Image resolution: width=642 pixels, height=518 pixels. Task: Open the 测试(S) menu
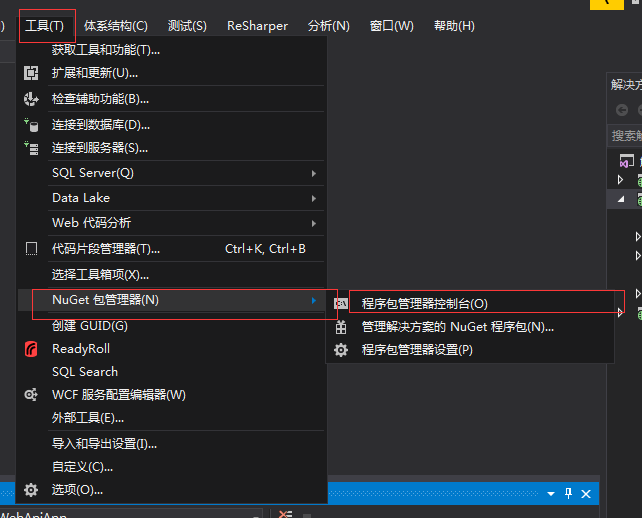(x=187, y=26)
